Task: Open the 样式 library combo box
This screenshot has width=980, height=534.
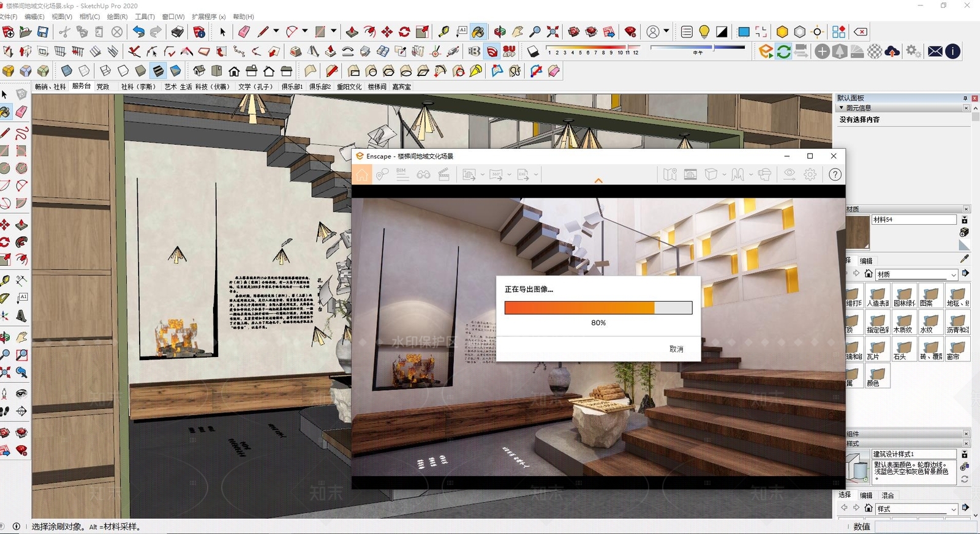Action: coord(916,509)
